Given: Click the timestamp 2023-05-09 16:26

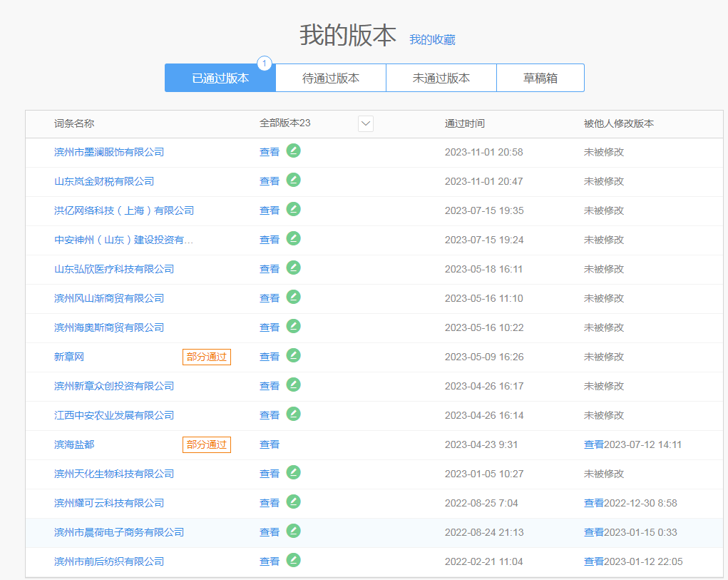Looking at the screenshot, I should 483,357.
